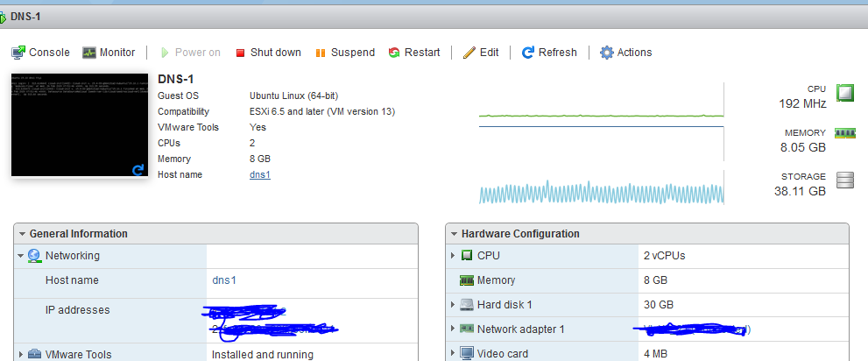
Task: Suspend the DNS-1 virtual machine
Action: (x=345, y=53)
